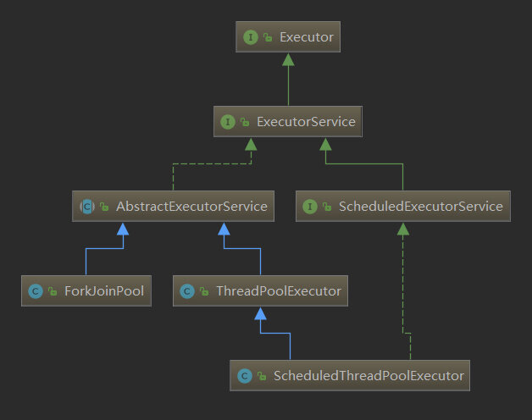
Task: Click the lock icon on ThreadPoolExecutor node
Action: (x=204, y=291)
